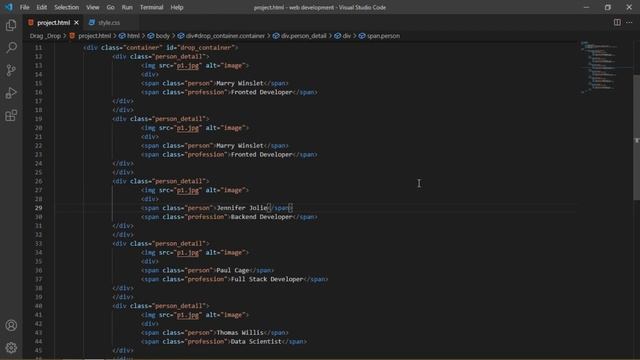The width and height of the screenshot is (640, 360).
Task: Click drop_container id value on line 11
Action: pos(206,48)
